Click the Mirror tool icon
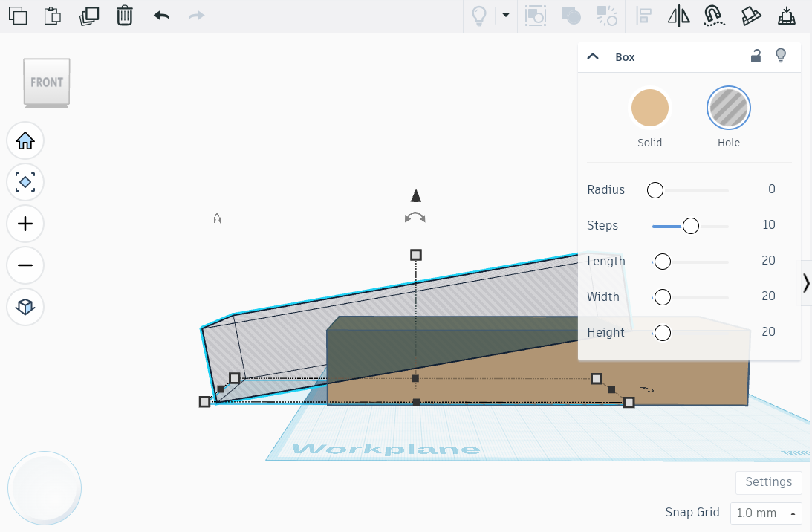 678,16
